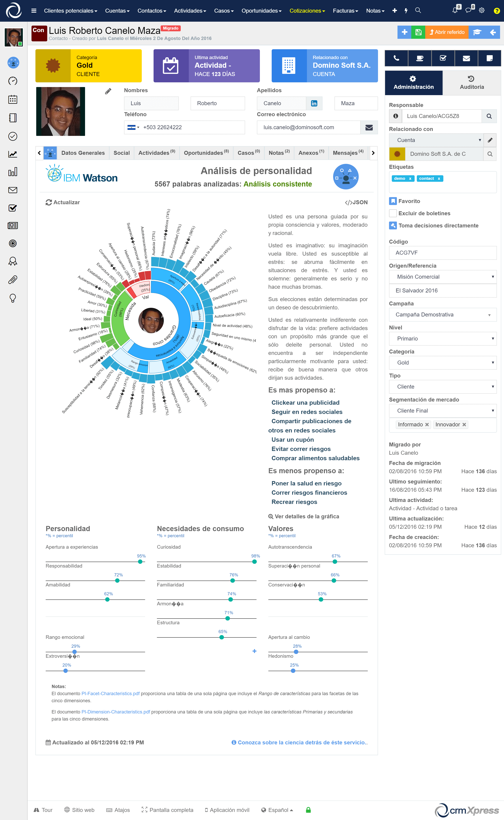Open the Clientes potenciales menu

71,11
